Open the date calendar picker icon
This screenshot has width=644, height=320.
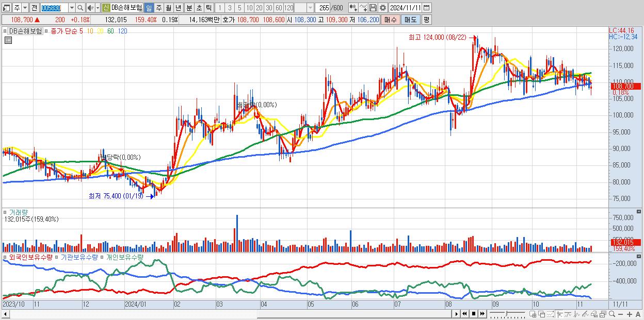(x=426, y=8)
